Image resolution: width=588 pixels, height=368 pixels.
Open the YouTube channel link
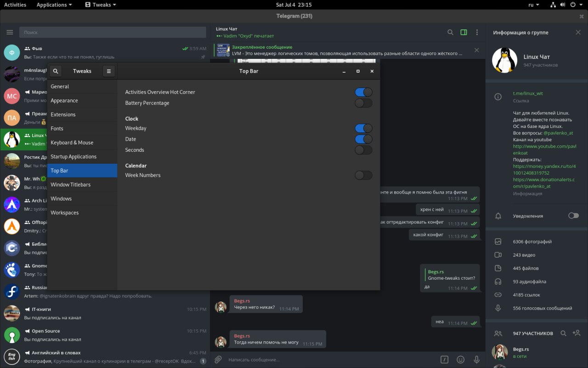coord(544,149)
